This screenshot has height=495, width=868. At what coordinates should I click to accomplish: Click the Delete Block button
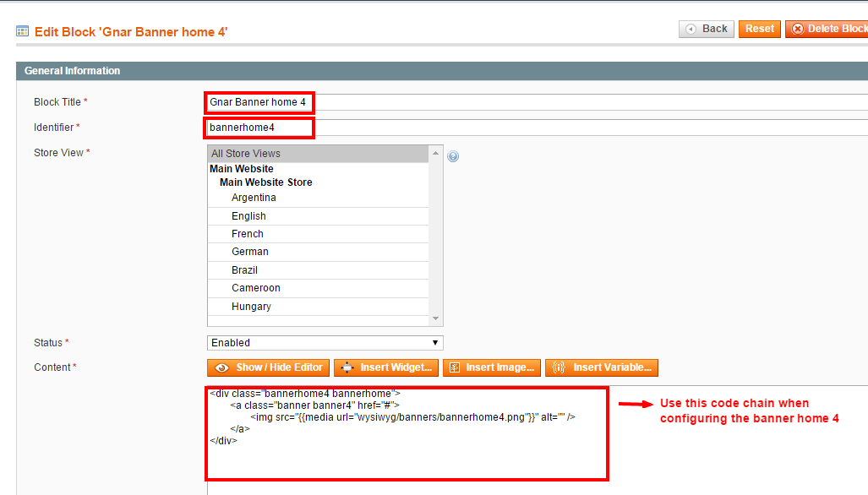[827, 29]
